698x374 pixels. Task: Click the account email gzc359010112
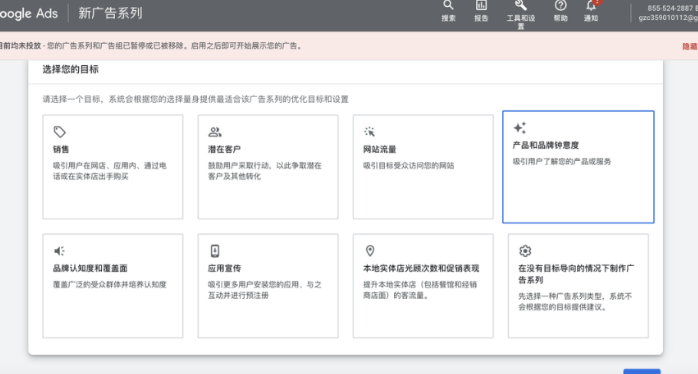(668, 18)
